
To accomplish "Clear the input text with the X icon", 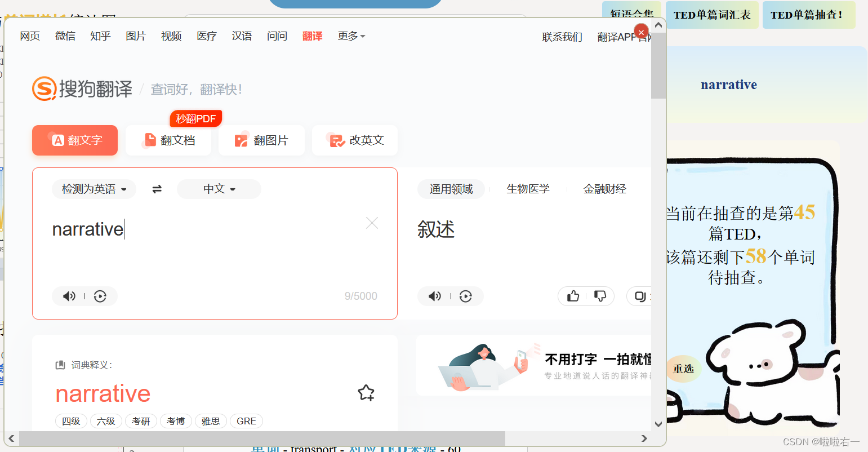I will click(372, 223).
